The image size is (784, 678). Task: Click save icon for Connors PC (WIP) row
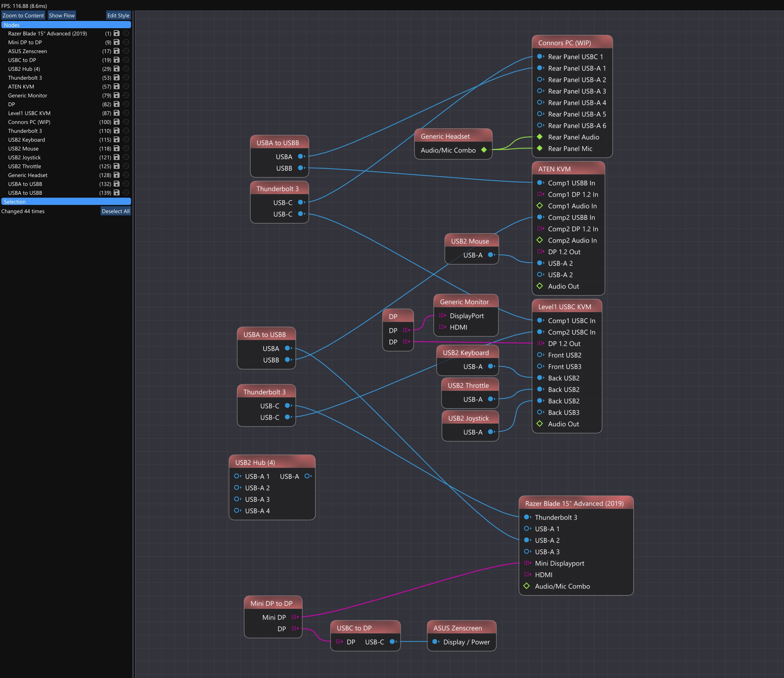[x=117, y=122]
